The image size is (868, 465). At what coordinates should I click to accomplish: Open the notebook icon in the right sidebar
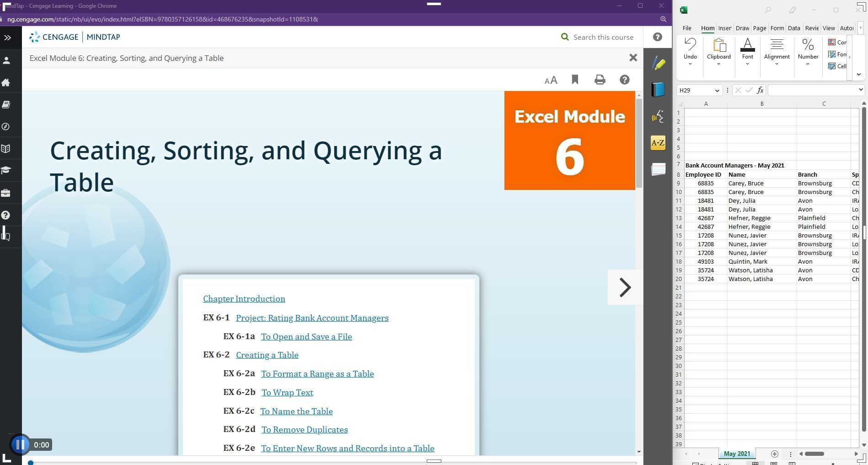(658, 90)
